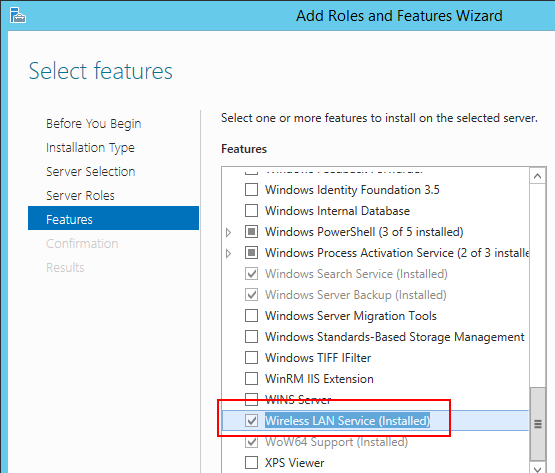555x473 pixels.
Task: Select the WINS Server label
Action: point(298,400)
